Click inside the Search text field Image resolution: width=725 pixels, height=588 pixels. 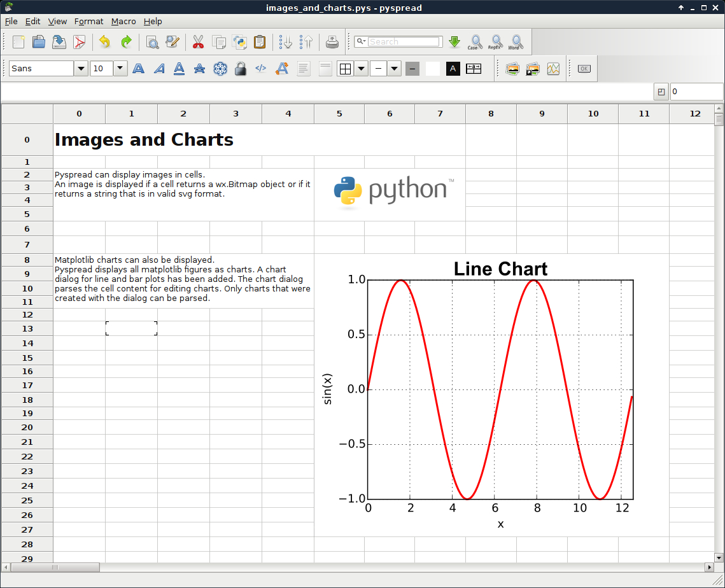(x=404, y=42)
